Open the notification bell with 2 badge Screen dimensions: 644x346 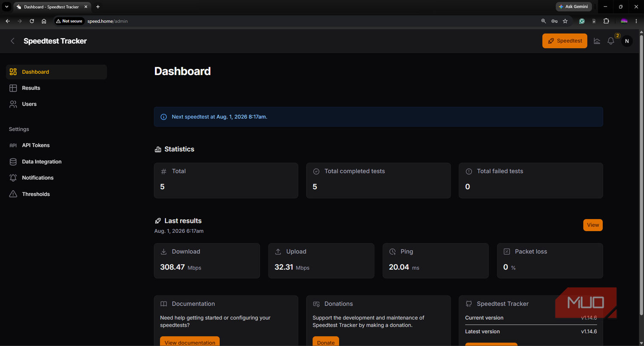[x=611, y=41]
